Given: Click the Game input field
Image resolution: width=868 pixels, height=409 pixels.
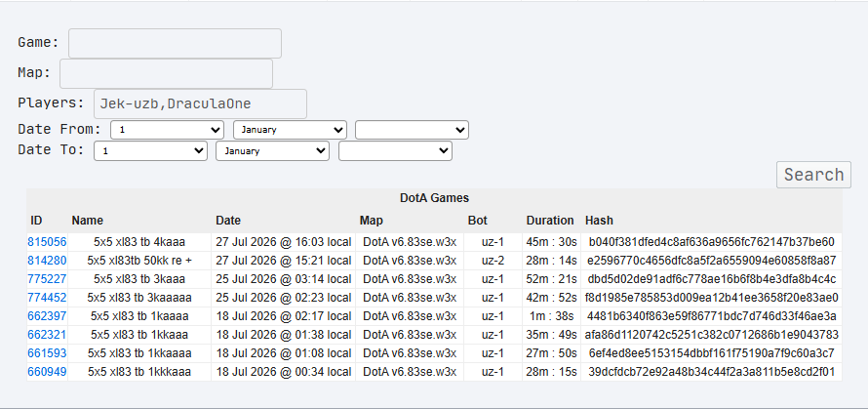Looking at the screenshot, I should [175, 43].
